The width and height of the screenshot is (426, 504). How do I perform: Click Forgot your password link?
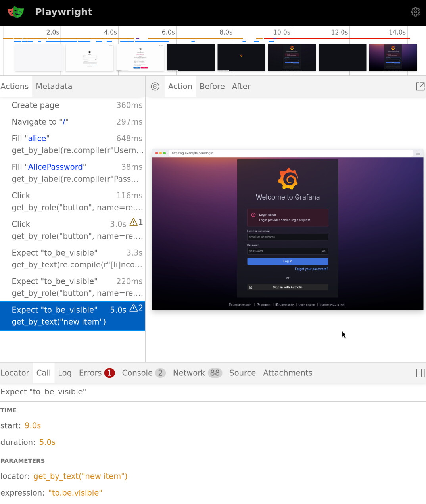pos(311,269)
